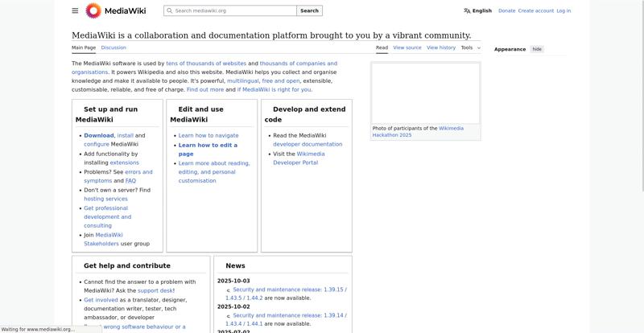Open the View history tab
The height and width of the screenshot is (333, 644).
pos(441,47)
